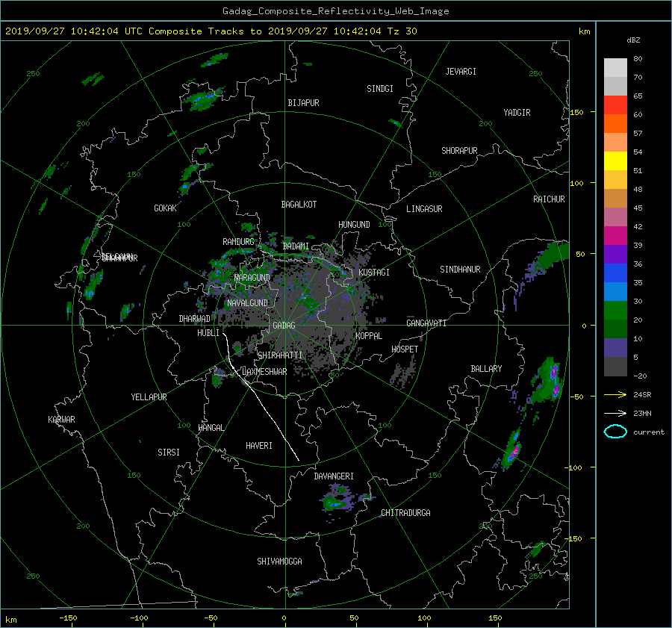
Task: Click the GANGAVATI city label
Action: 426,323
